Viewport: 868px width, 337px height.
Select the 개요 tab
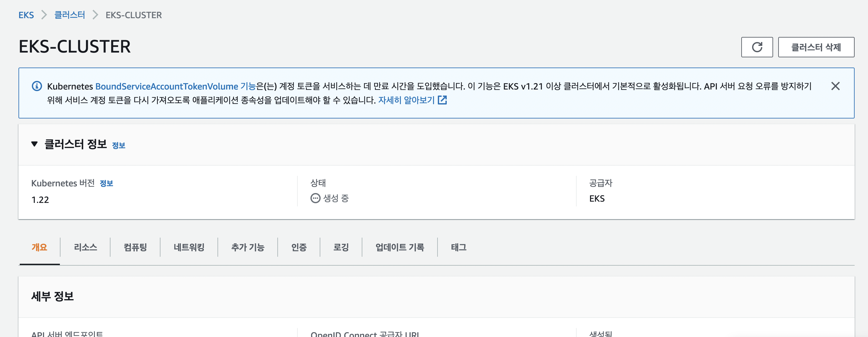pyautogui.click(x=39, y=247)
